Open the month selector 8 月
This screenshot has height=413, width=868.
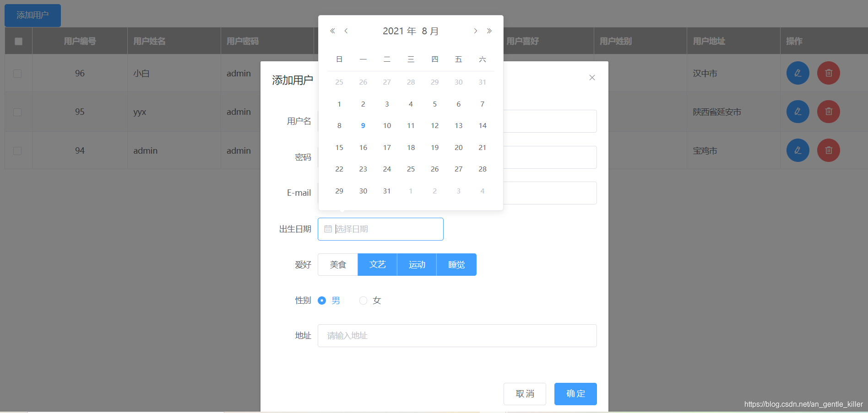tap(430, 31)
